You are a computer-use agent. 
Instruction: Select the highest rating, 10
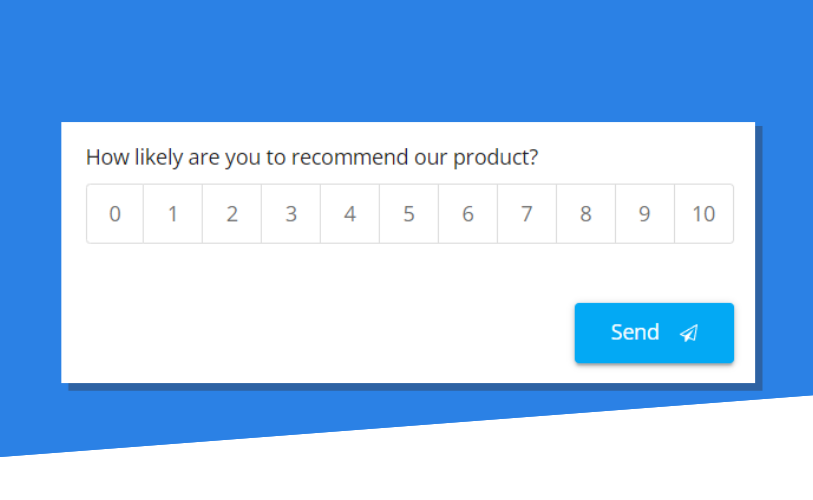(704, 214)
